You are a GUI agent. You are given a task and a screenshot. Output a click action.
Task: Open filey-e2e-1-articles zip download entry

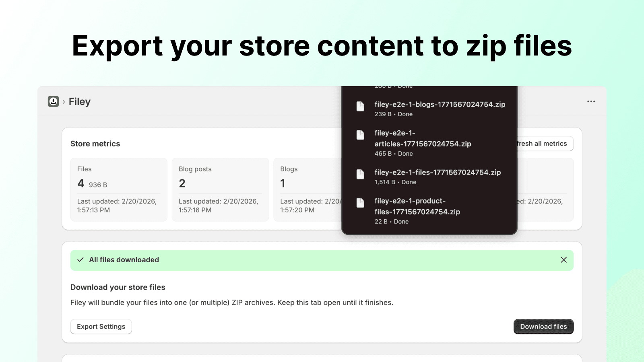429,143
